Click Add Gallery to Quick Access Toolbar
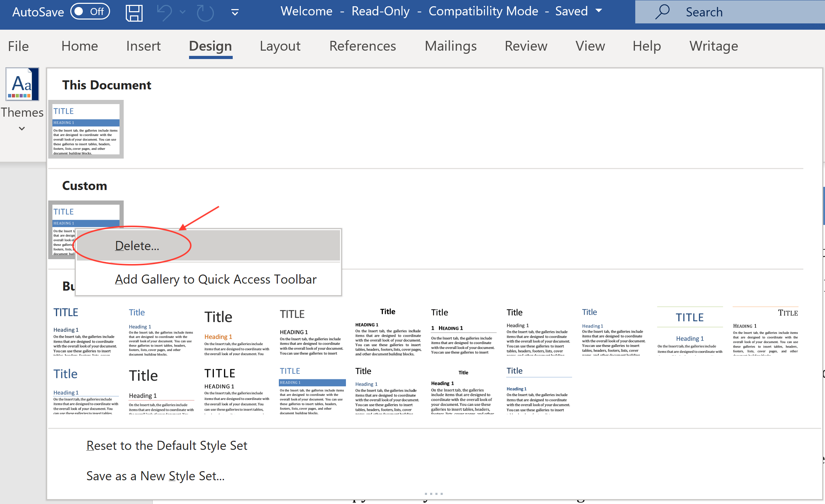825x504 pixels. click(x=216, y=279)
